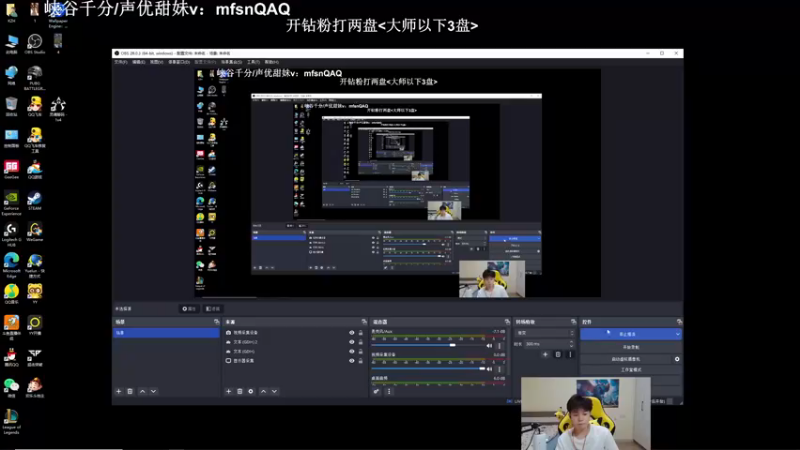Open the PUBG Battlegrounds desktop icon
The image size is (800, 450).
tap(35, 78)
